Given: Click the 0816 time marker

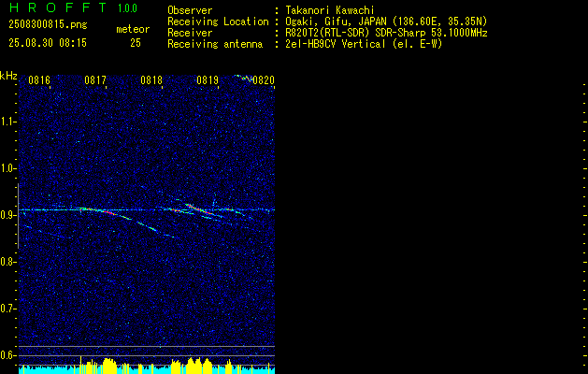Looking at the screenshot, I should [39, 80].
